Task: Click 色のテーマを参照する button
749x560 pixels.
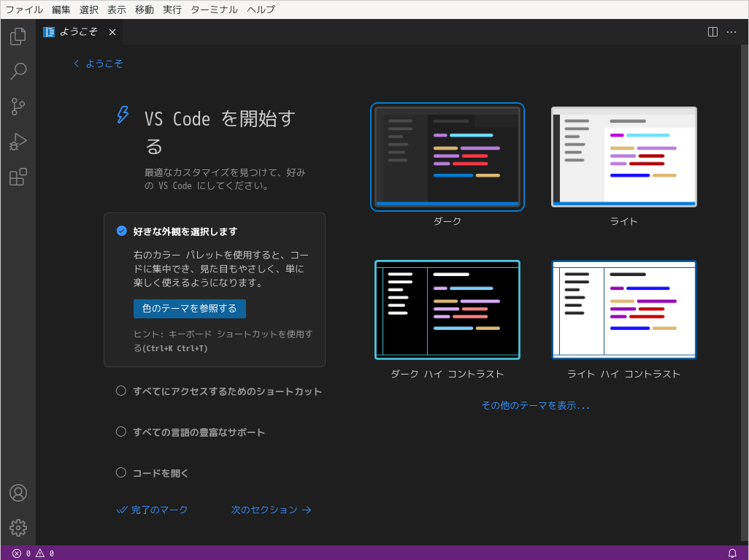Action: (x=190, y=309)
